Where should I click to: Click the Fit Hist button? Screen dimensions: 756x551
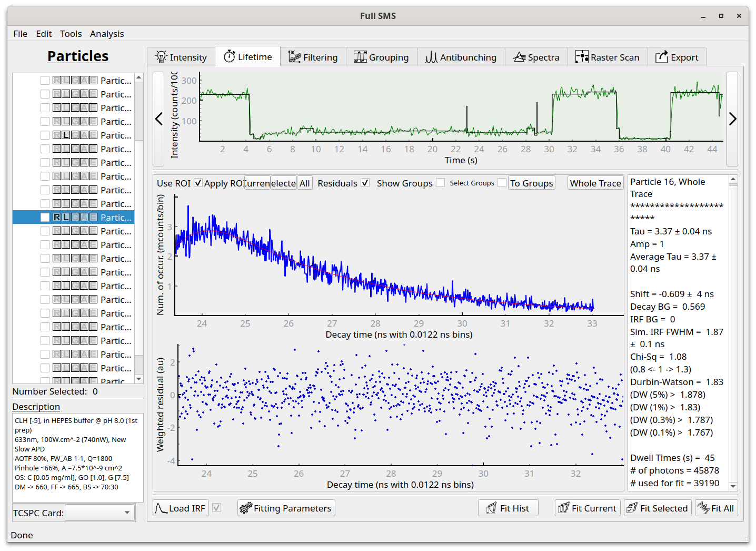coord(508,508)
